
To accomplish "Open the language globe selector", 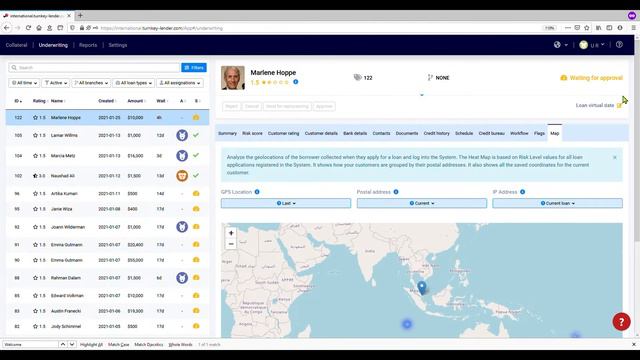I will [x=560, y=45].
